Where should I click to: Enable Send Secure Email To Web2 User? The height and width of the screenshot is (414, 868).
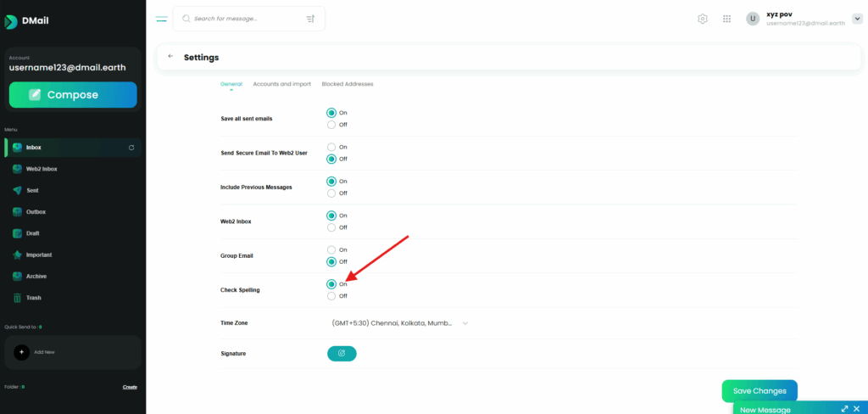[x=331, y=147]
